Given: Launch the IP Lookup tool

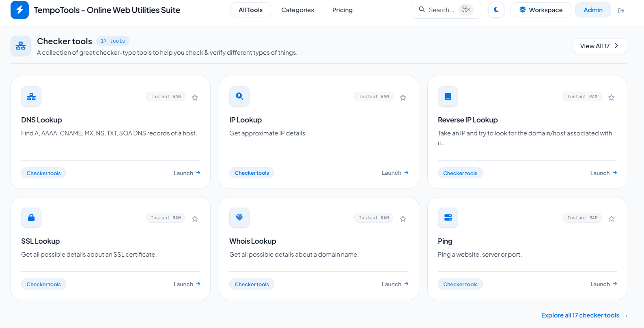Looking at the screenshot, I should pyautogui.click(x=395, y=173).
